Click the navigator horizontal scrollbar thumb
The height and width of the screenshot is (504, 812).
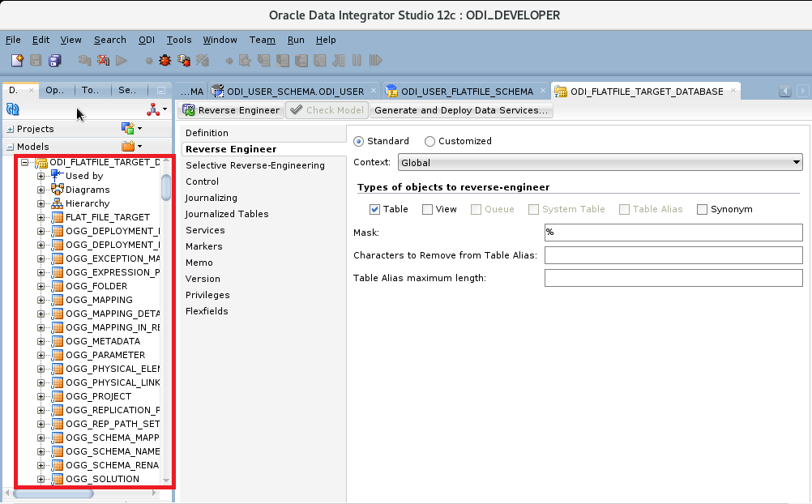coord(53,493)
